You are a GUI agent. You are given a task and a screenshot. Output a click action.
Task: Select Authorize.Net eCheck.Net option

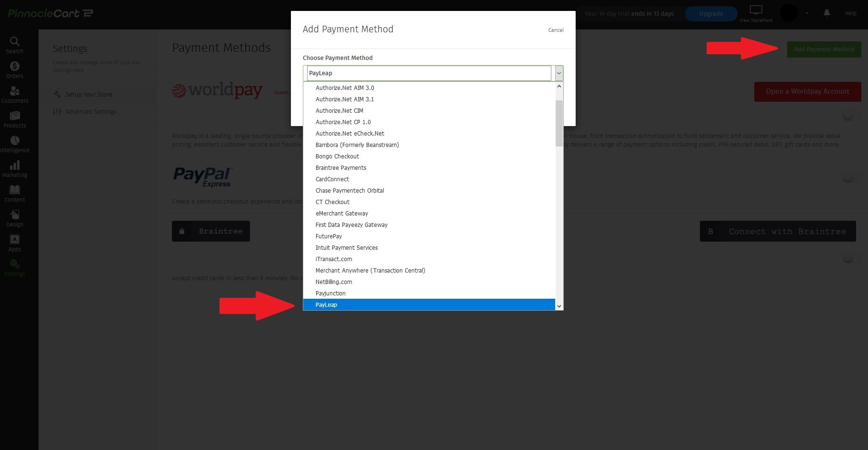pyautogui.click(x=429, y=134)
